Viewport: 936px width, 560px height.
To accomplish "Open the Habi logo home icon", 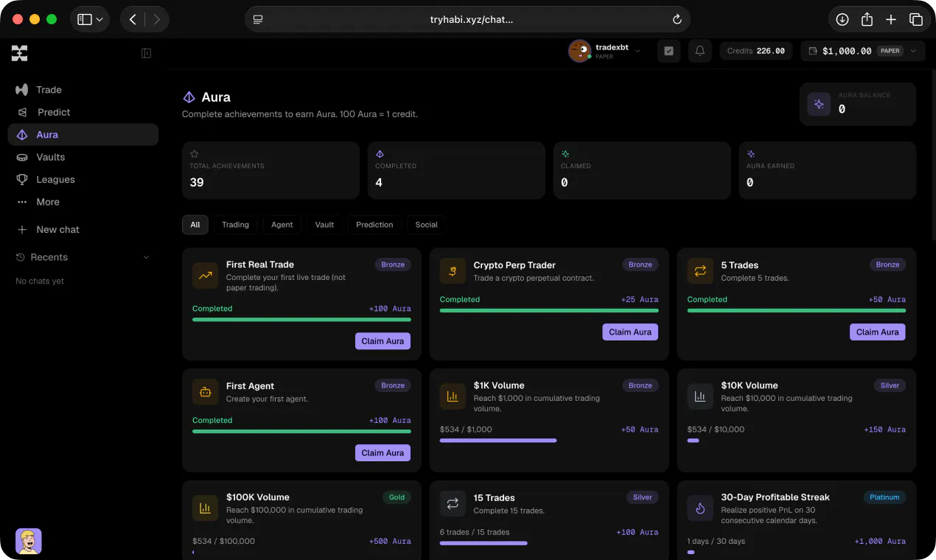I will coord(20,53).
